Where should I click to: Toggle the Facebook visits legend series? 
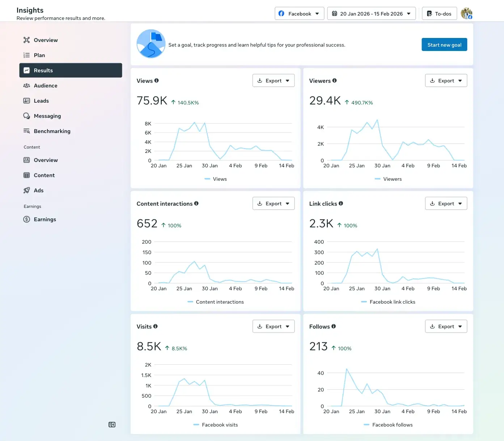216,425
